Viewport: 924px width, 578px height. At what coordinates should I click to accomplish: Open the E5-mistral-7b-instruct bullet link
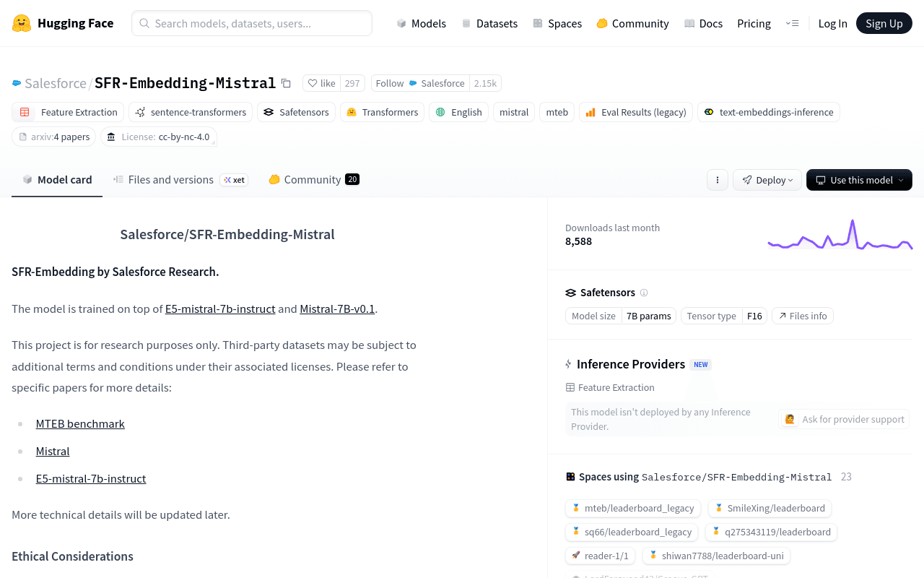tap(91, 478)
